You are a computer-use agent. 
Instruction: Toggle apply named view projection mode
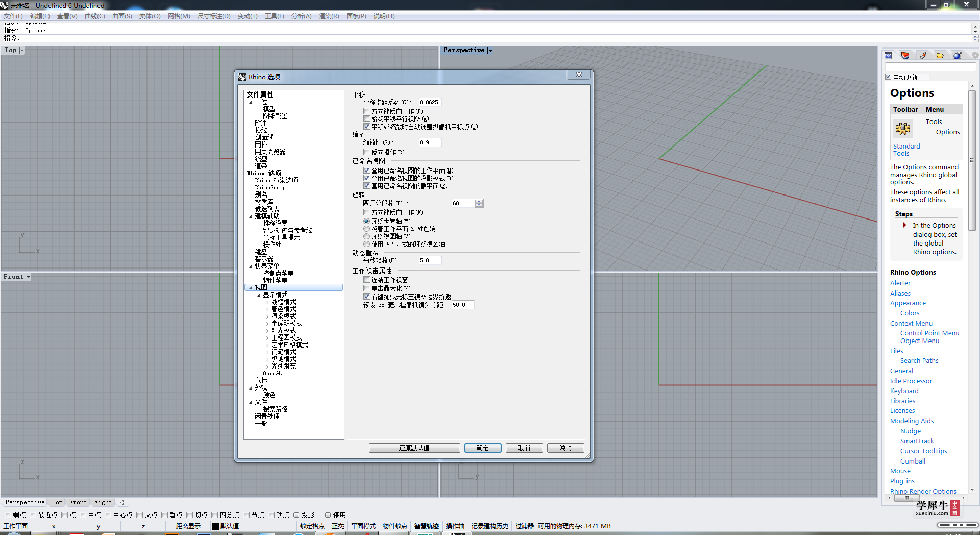[x=366, y=178]
